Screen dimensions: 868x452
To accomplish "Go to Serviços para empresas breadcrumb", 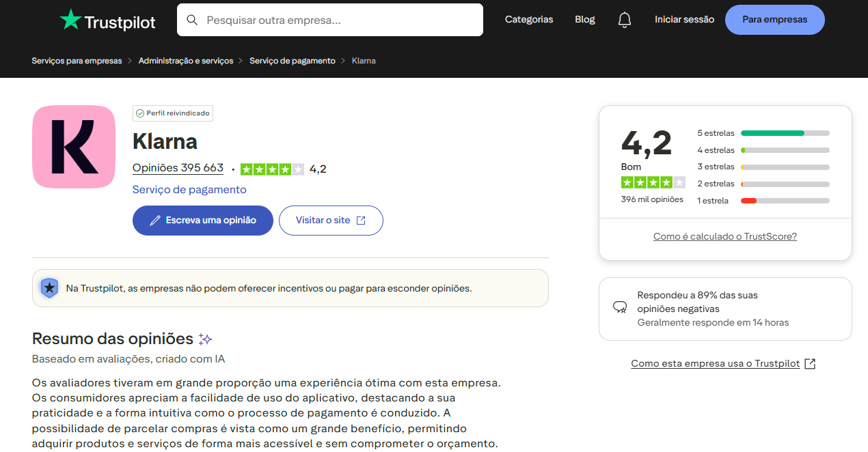I will 77,61.
